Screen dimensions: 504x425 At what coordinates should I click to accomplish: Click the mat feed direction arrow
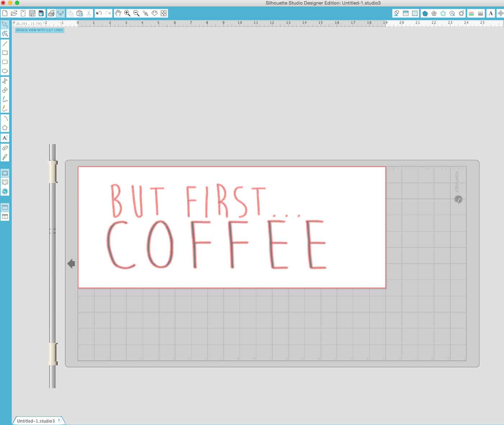coord(71,264)
